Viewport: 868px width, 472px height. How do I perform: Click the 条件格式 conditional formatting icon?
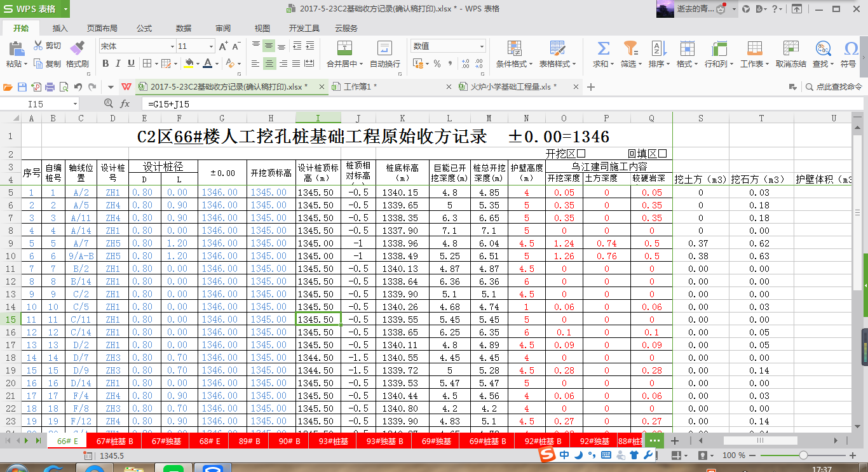pyautogui.click(x=514, y=48)
